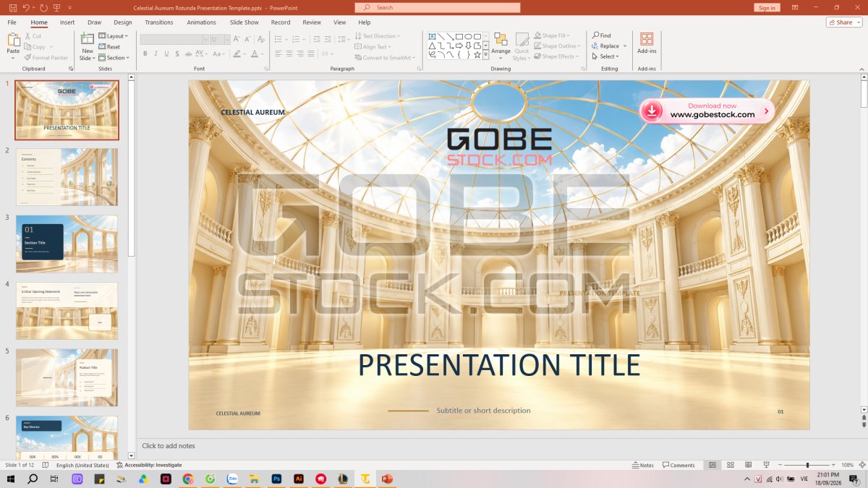This screenshot has width=868, height=488.
Task: Switch to the Insert tab
Action: pos(67,22)
